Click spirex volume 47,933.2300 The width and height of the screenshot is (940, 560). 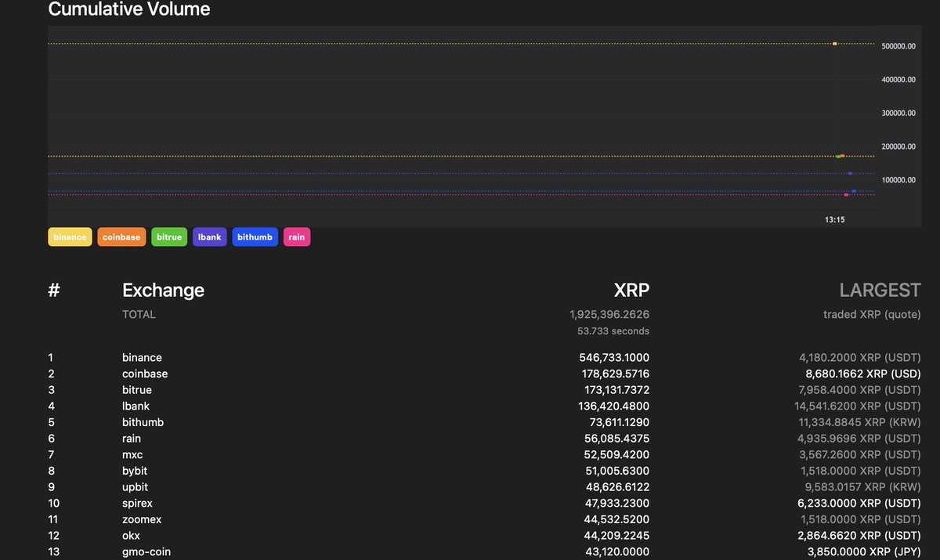[617, 503]
